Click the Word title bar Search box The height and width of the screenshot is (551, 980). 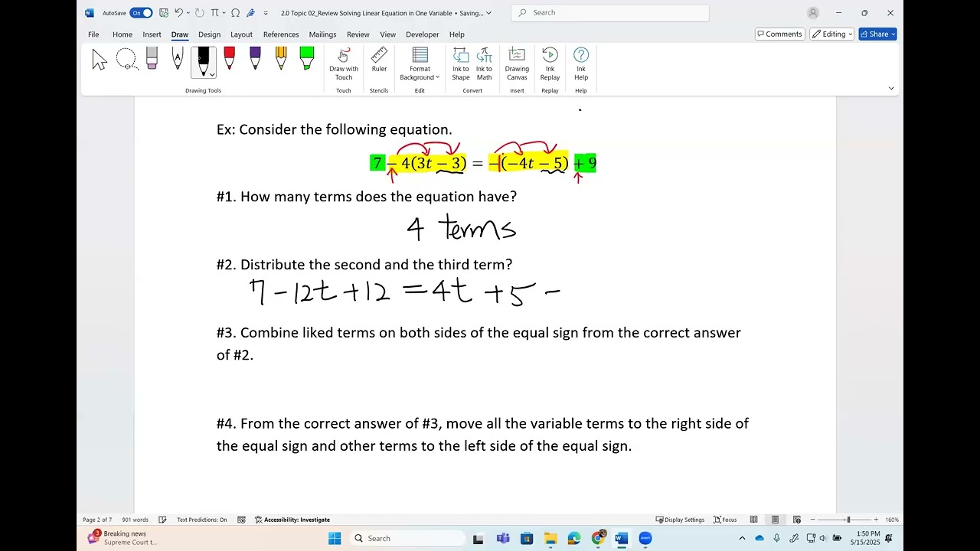point(610,13)
